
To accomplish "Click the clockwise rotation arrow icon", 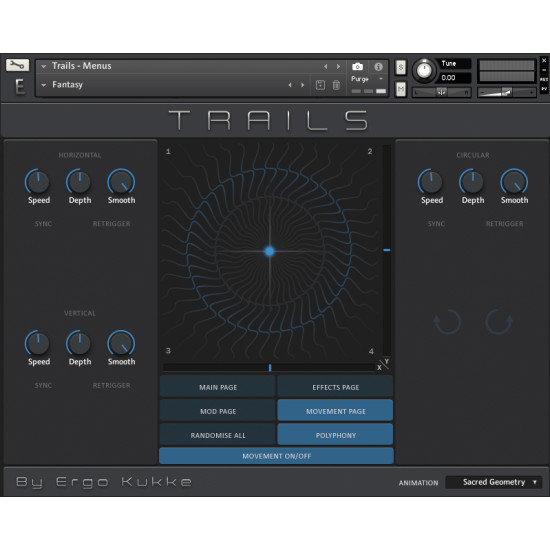I will tap(499, 321).
